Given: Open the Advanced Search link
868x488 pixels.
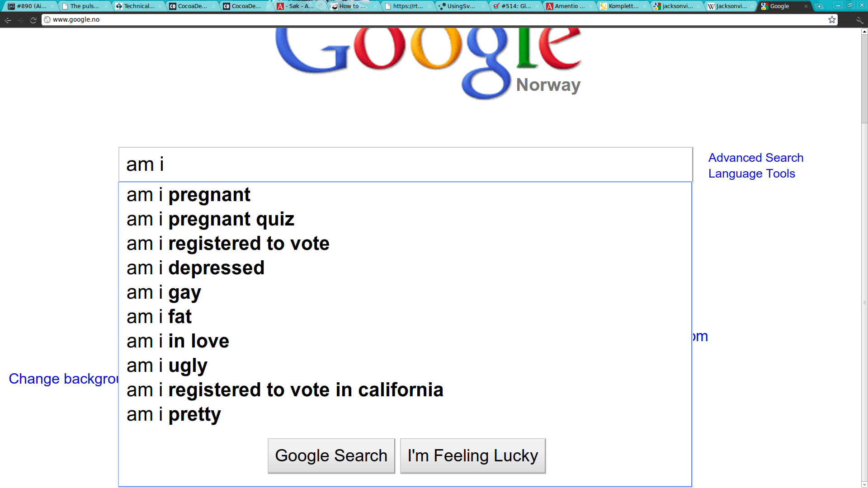Looking at the screenshot, I should 755,158.
